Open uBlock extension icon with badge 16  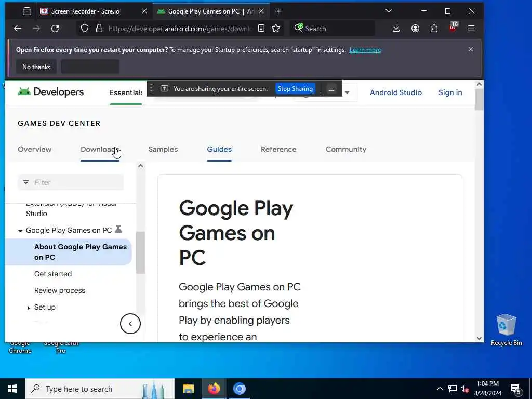(x=453, y=27)
